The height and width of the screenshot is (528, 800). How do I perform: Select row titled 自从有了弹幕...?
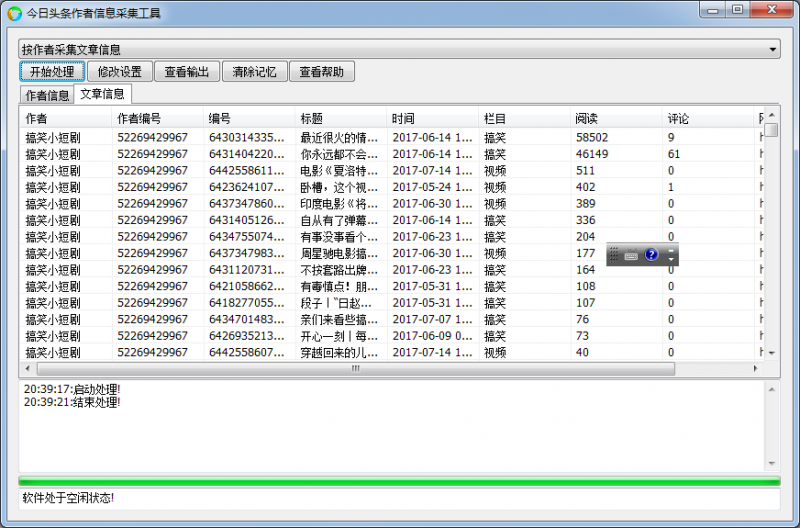[x=391, y=220]
